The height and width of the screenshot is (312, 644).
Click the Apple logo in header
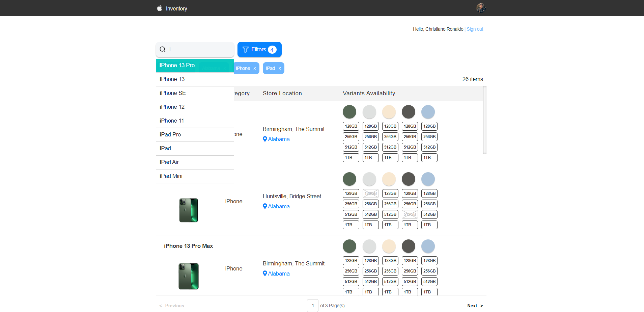(160, 8)
